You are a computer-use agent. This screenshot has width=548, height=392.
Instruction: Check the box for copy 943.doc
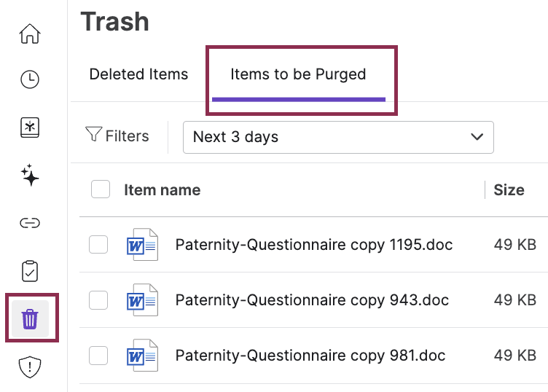(x=98, y=300)
